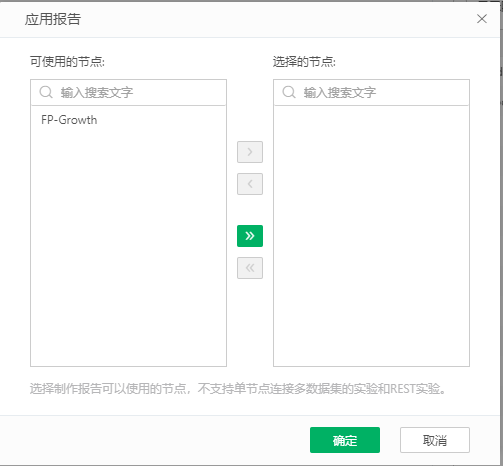Click the search box under 可使用的节点

(x=129, y=92)
